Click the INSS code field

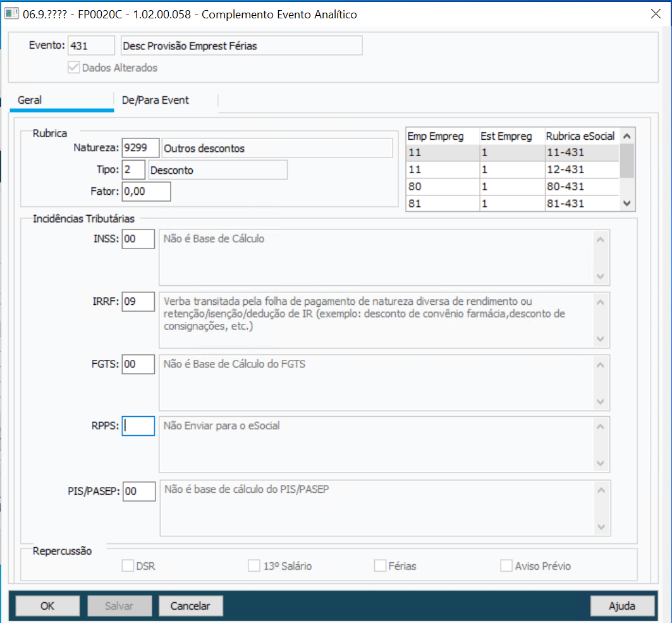pos(138,239)
